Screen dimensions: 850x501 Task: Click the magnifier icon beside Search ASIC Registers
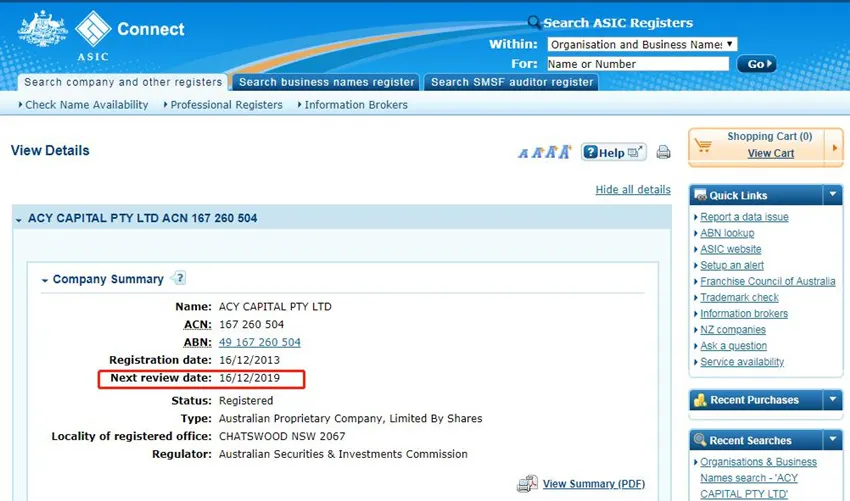(x=534, y=22)
